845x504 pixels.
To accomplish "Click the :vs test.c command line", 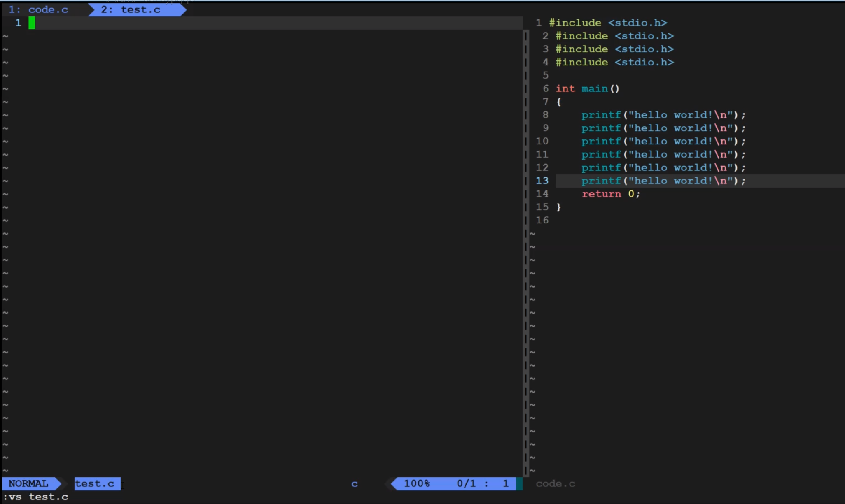I will [x=35, y=497].
